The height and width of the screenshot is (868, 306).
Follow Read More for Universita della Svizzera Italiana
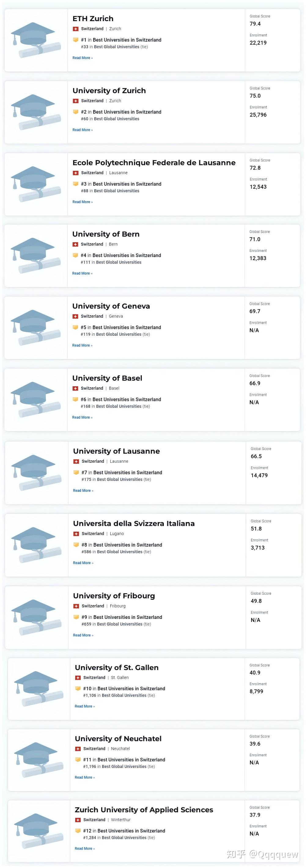coord(83,563)
